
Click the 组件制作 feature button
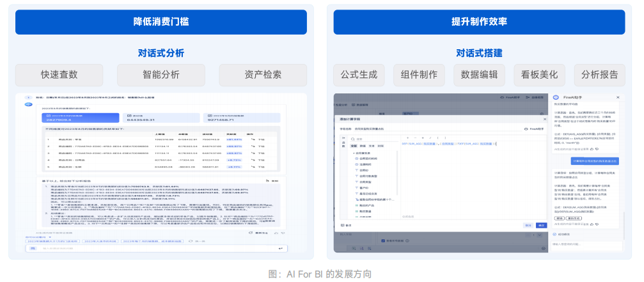(x=419, y=75)
